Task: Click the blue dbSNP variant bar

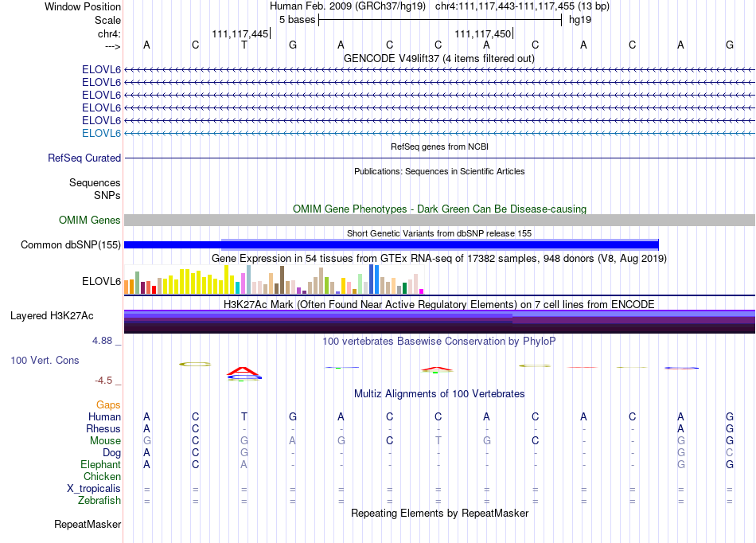Action: coord(391,244)
